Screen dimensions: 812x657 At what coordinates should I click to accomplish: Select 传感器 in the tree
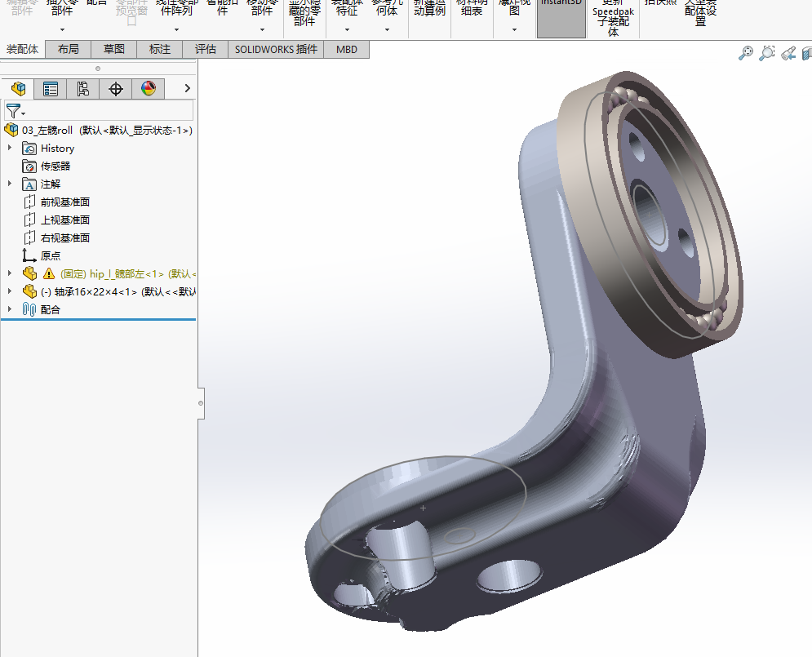pos(55,166)
